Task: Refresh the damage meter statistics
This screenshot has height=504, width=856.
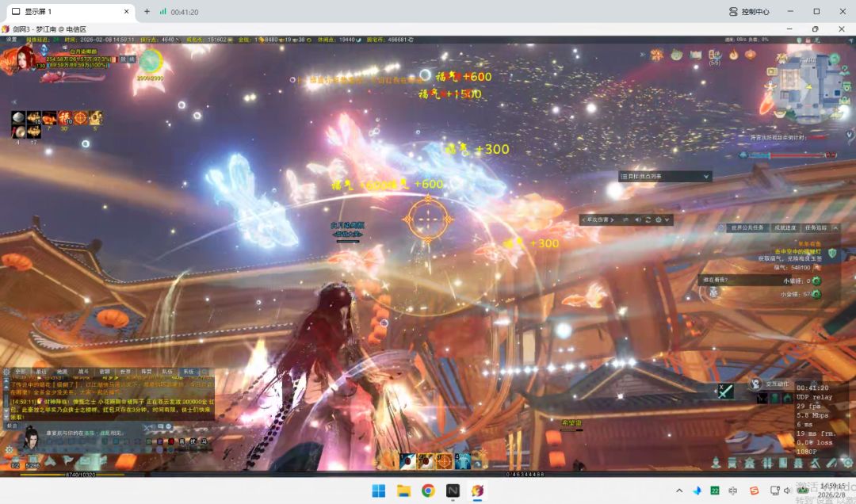Action: (x=648, y=220)
